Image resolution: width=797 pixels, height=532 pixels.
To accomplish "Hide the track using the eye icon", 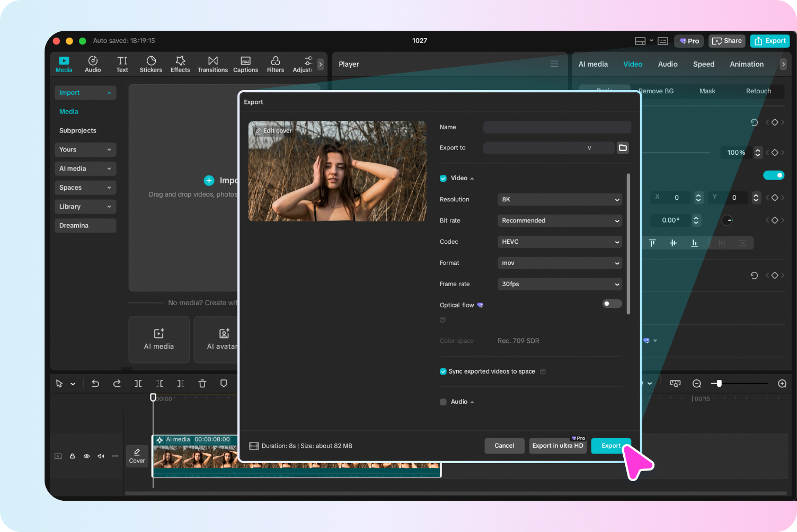I will point(86,456).
